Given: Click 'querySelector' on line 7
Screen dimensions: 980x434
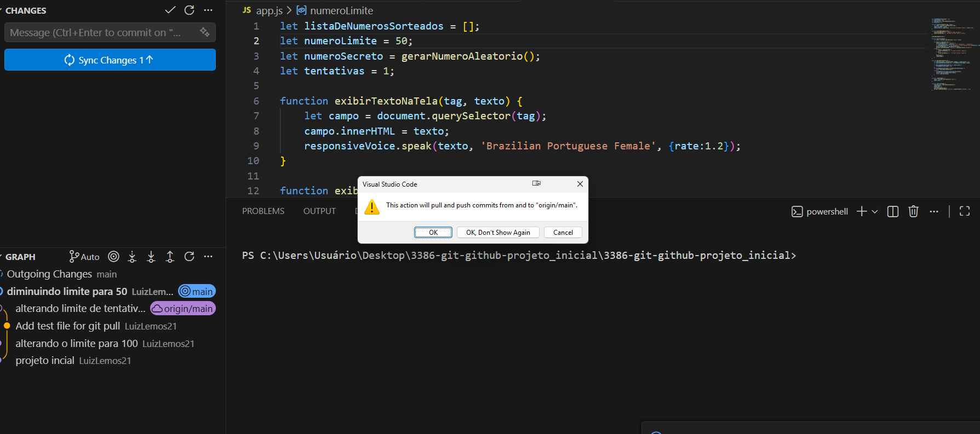Looking at the screenshot, I should pyautogui.click(x=471, y=115).
